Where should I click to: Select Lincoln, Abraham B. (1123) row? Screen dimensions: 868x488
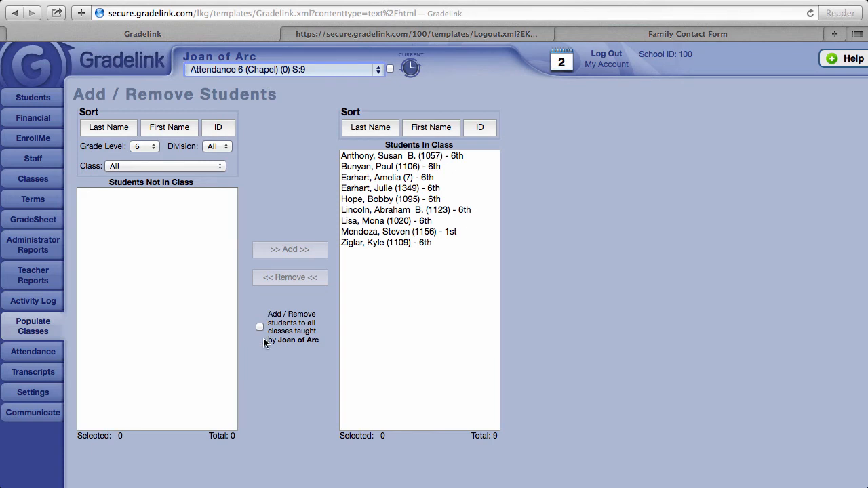click(x=419, y=210)
